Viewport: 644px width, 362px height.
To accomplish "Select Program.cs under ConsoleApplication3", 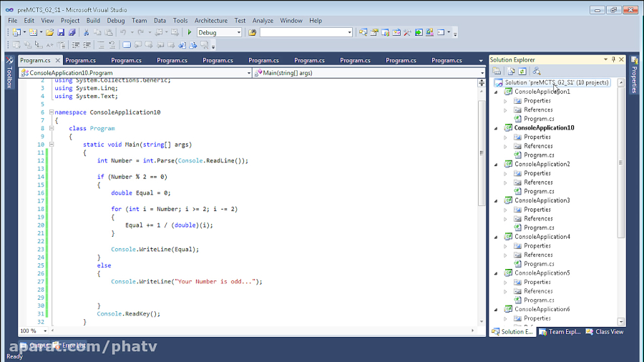I will pyautogui.click(x=539, y=228).
